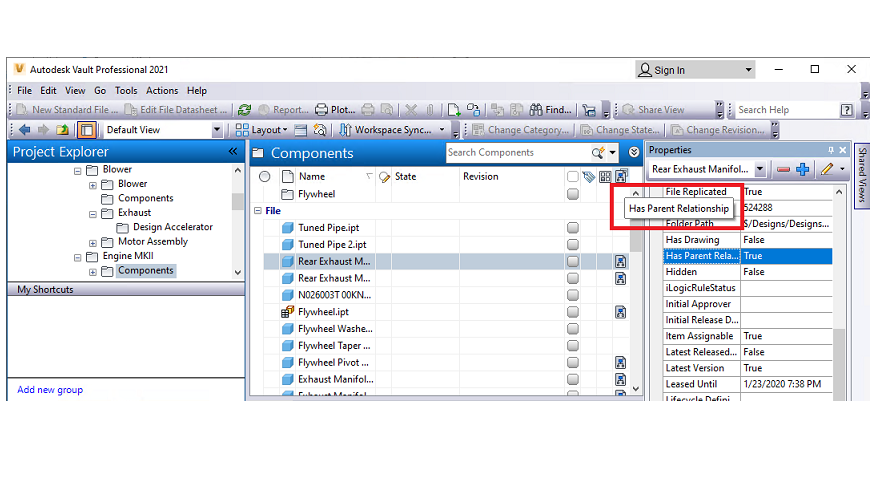This screenshot has height=489, width=870.
Task: Expand the nested Blower subfolder
Action: point(93,185)
